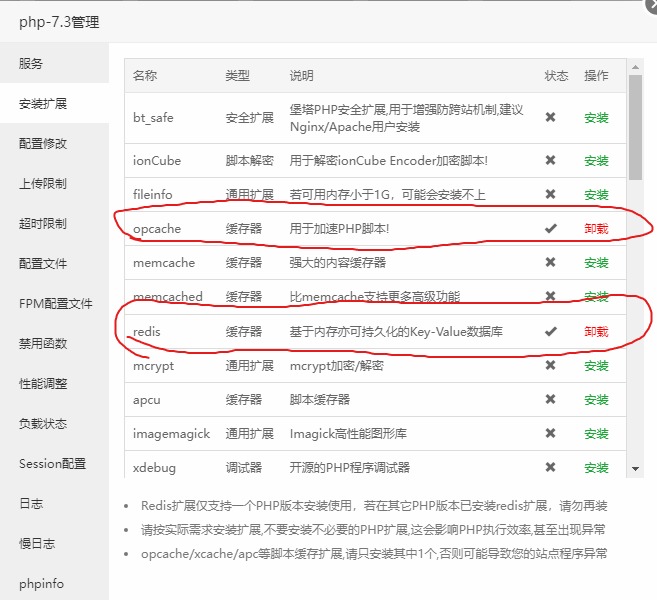
Task: Click scrollbar up arrow in extension list
Action: [635, 67]
